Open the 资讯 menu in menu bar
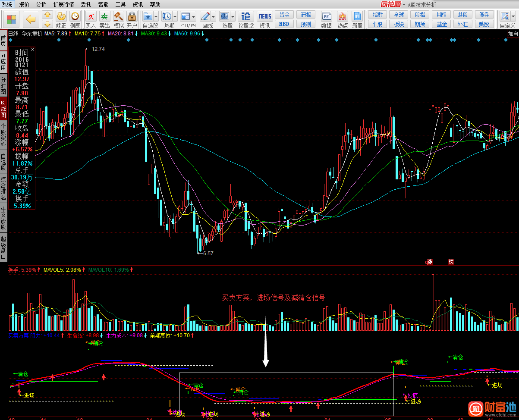Image resolution: width=519 pixels, height=420 pixels. 138,4
